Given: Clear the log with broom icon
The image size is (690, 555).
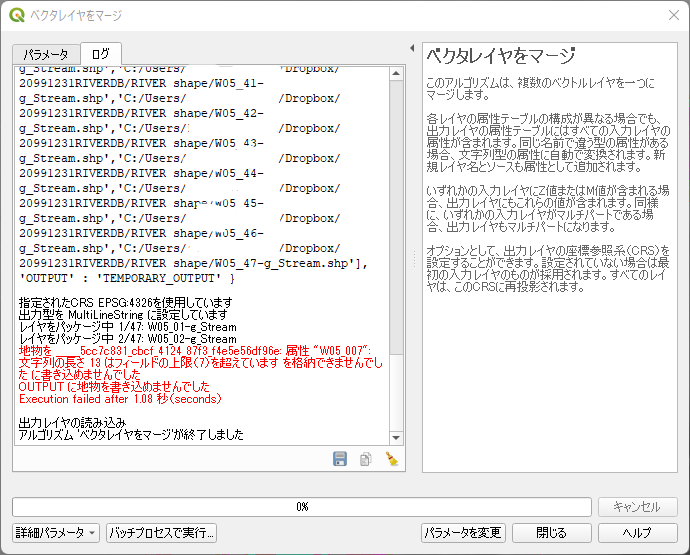Looking at the screenshot, I should [391, 459].
